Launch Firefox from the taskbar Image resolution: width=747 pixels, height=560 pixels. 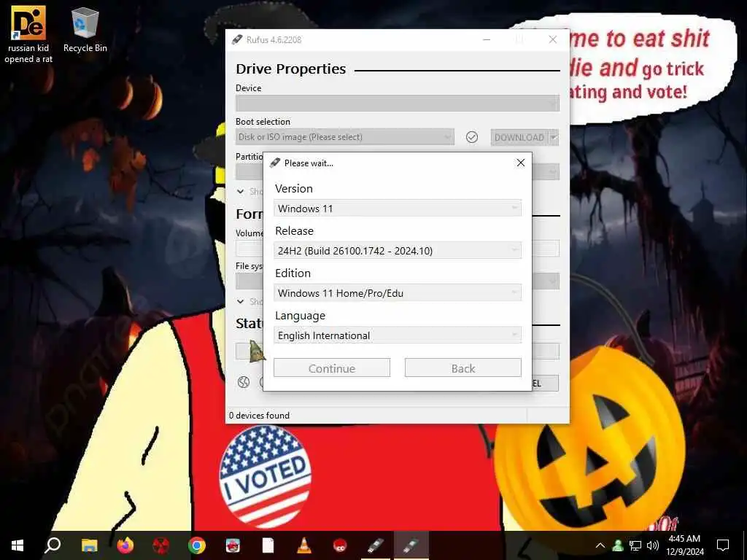click(x=125, y=545)
